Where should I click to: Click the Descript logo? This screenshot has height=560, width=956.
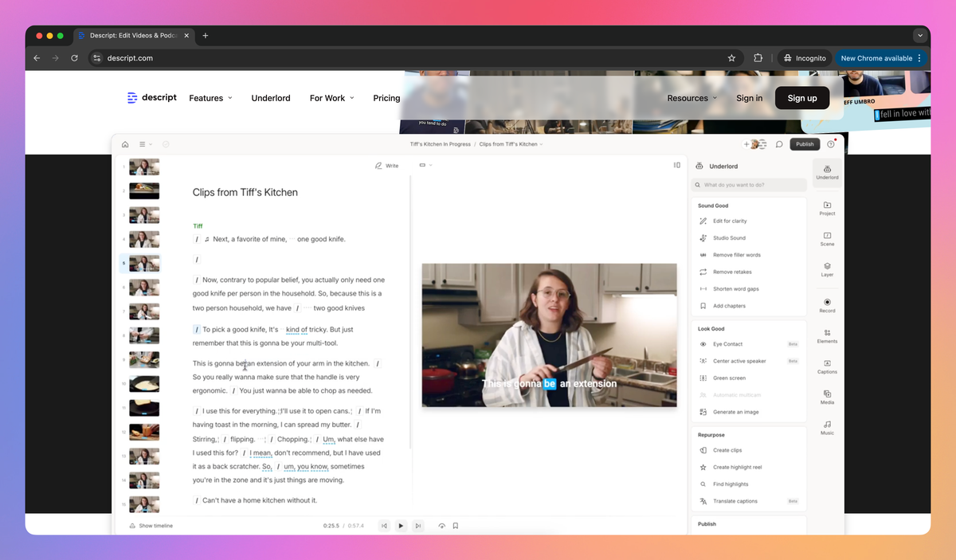151,98
